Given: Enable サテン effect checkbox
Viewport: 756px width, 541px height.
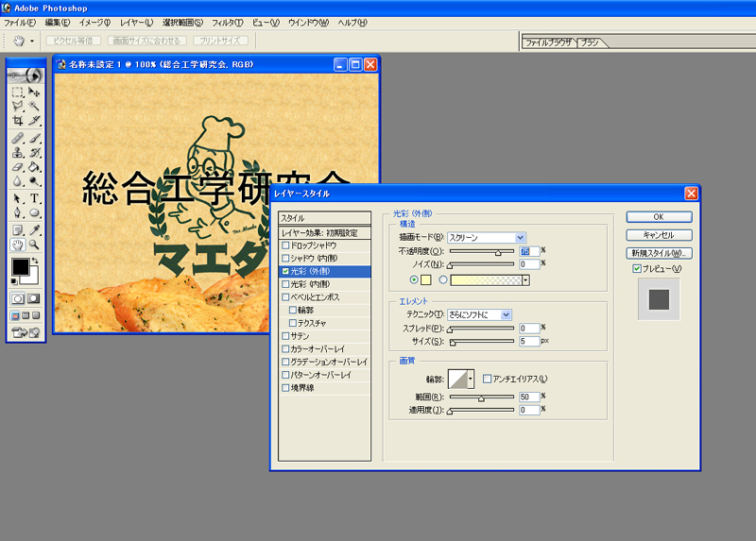Looking at the screenshot, I should 285,336.
